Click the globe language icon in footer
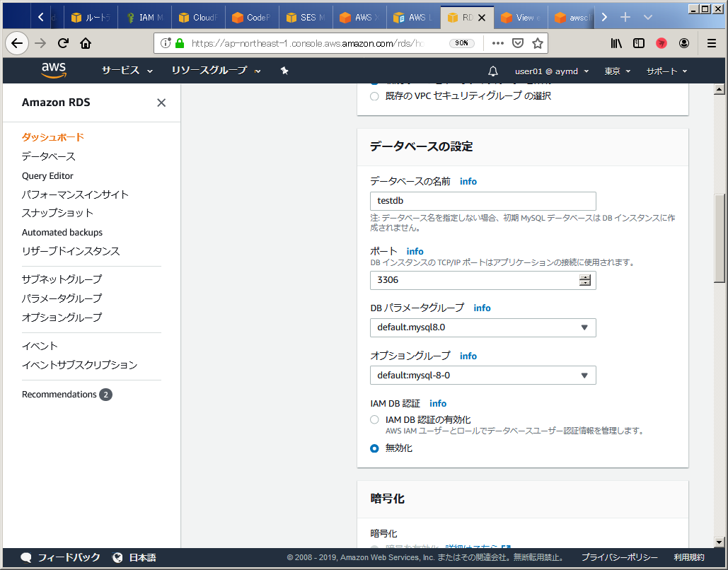This screenshot has width=728, height=570. 117,557
